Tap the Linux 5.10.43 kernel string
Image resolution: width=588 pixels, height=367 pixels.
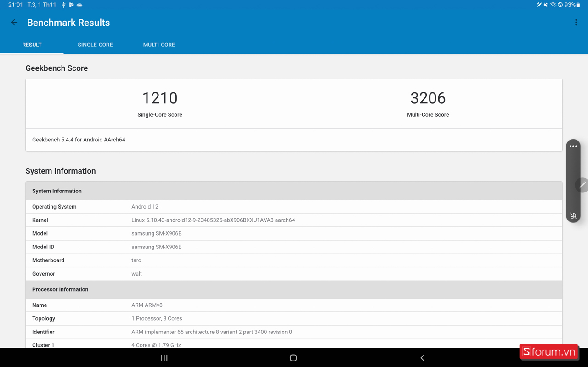[x=213, y=220]
